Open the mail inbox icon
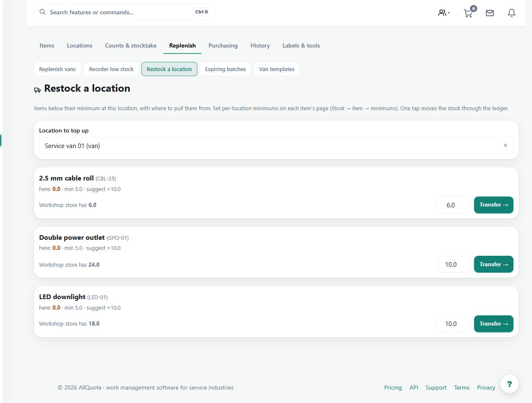 (x=490, y=13)
